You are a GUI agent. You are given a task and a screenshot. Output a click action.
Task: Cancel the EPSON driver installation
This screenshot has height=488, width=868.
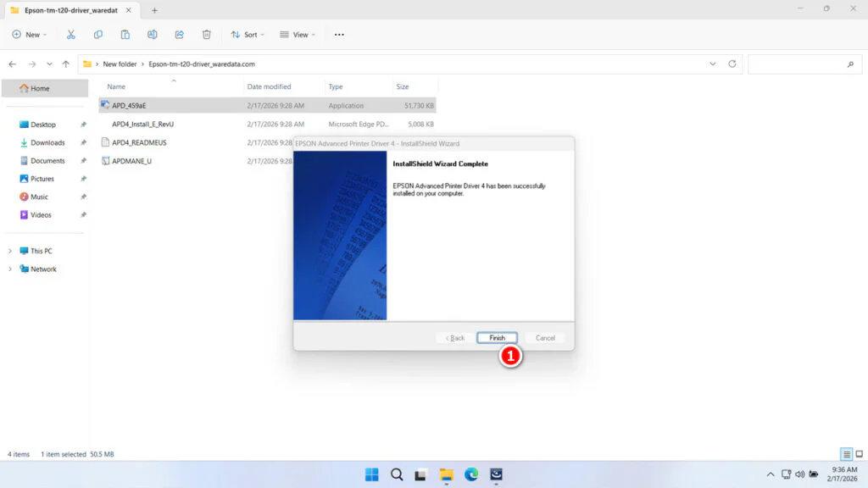(x=544, y=337)
